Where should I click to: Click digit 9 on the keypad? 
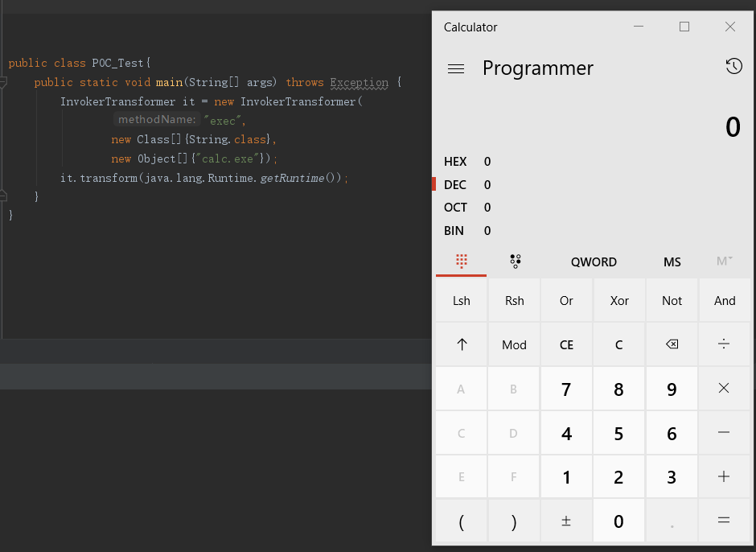(x=672, y=389)
